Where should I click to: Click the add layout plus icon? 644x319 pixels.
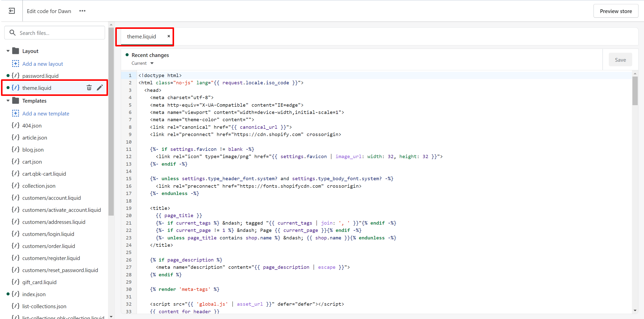click(x=16, y=64)
